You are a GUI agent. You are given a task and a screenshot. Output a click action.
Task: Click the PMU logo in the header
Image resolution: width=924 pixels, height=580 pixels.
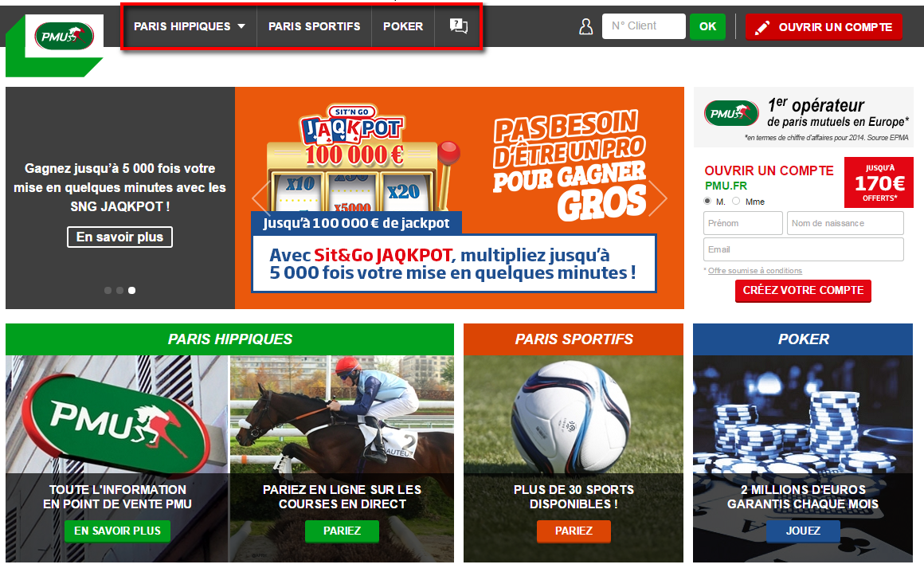coord(65,36)
